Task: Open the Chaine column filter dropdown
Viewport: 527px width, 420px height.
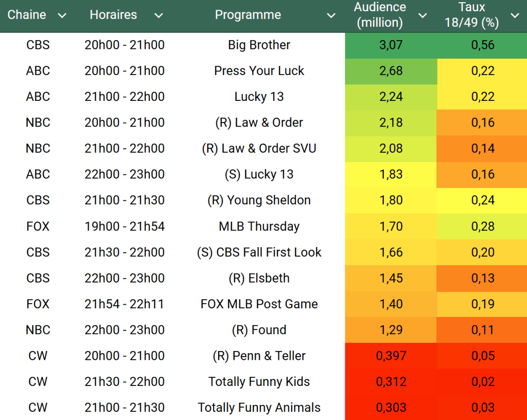Action: tap(62, 15)
